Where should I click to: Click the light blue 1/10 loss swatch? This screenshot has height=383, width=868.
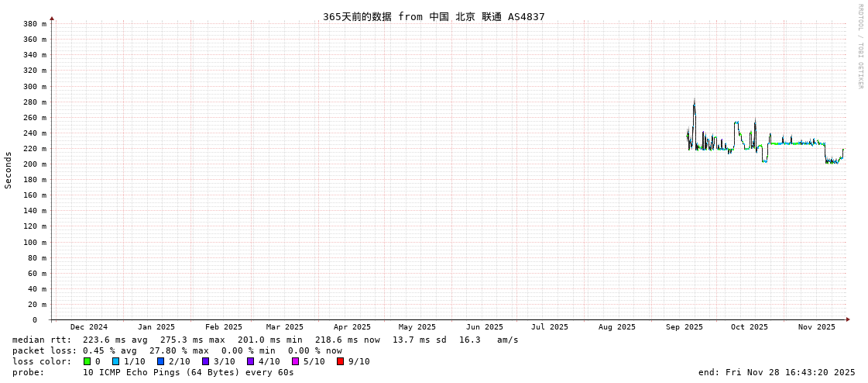(115, 361)
